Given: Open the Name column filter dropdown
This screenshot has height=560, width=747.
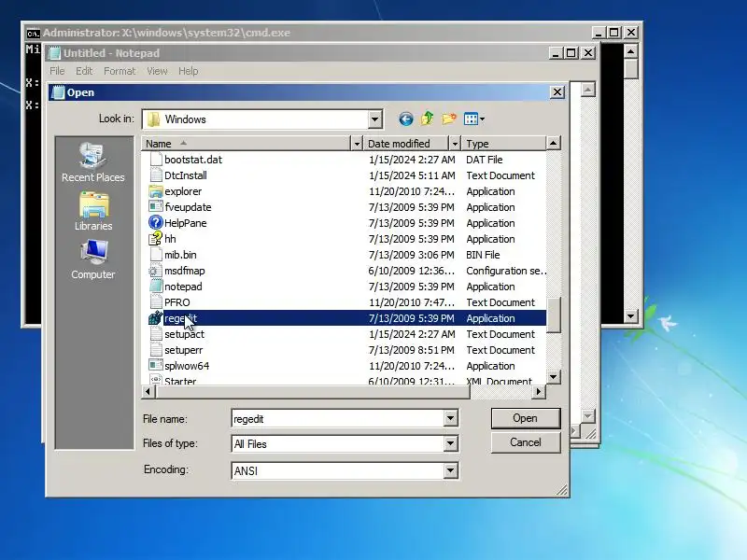Looking at the screenshot, I should (357, 144).
